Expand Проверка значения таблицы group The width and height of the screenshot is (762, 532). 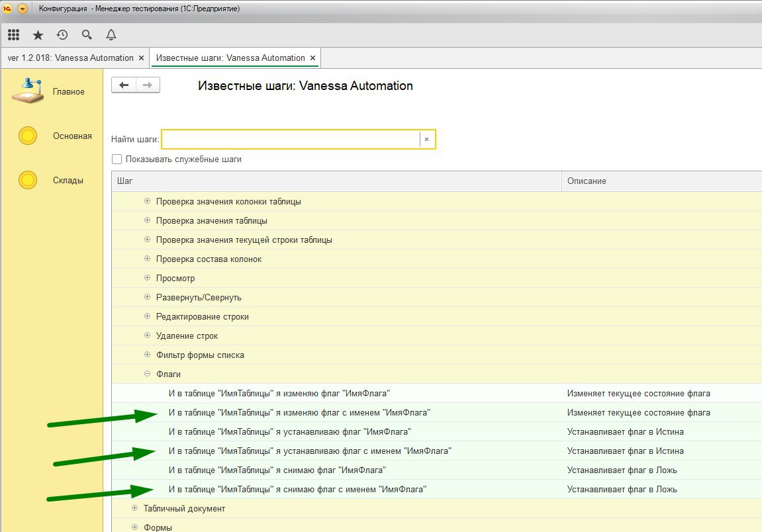click(147, 220)
